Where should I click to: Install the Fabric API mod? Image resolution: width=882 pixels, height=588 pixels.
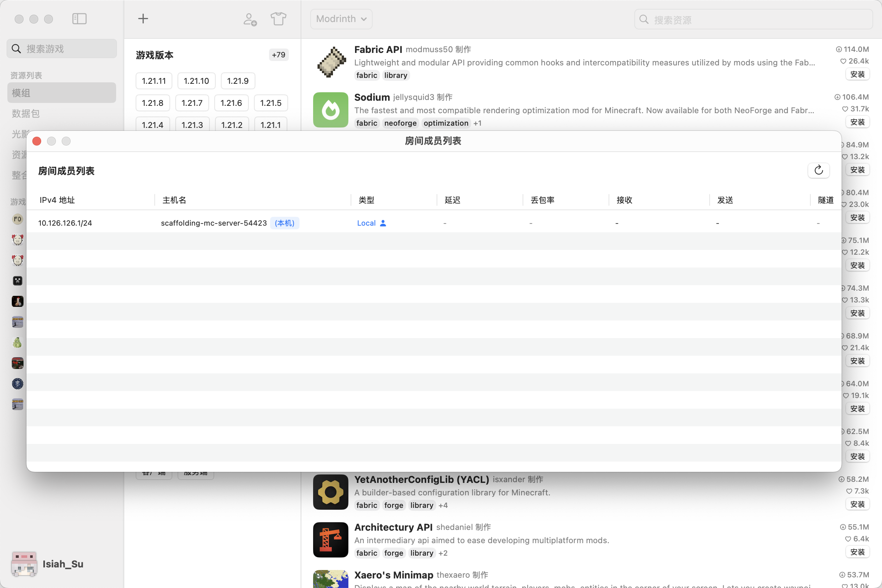[x=857, y=74]
